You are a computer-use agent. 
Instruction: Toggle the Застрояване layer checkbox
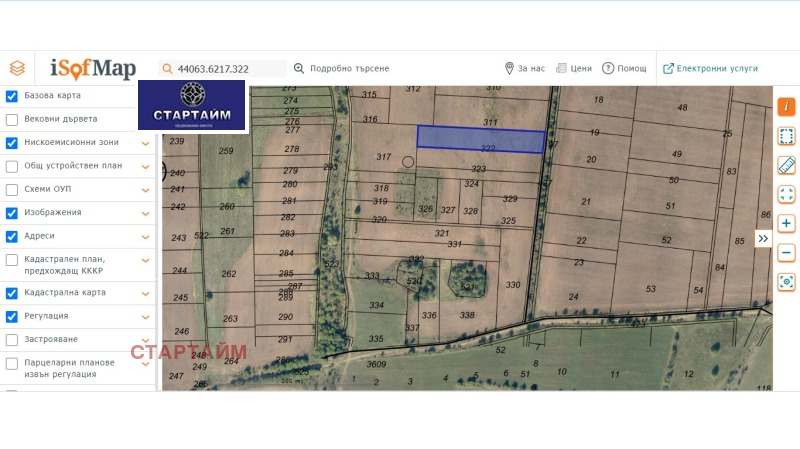click(x=12, y=340)
